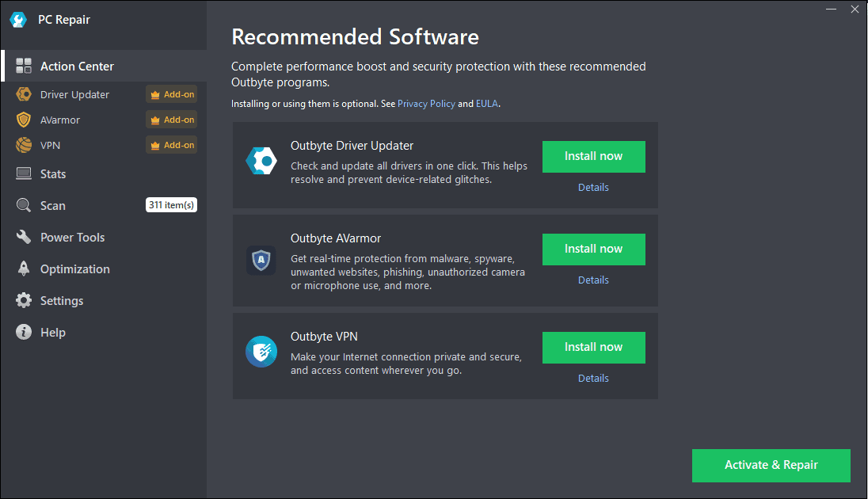The image size is (868, 499).
Task: Open the EULA link
Action: coord(486,104)
